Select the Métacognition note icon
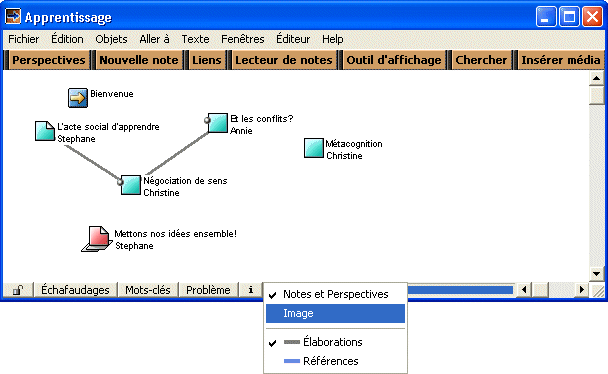The height and width of the screenshot is (374, 608). 314,148
